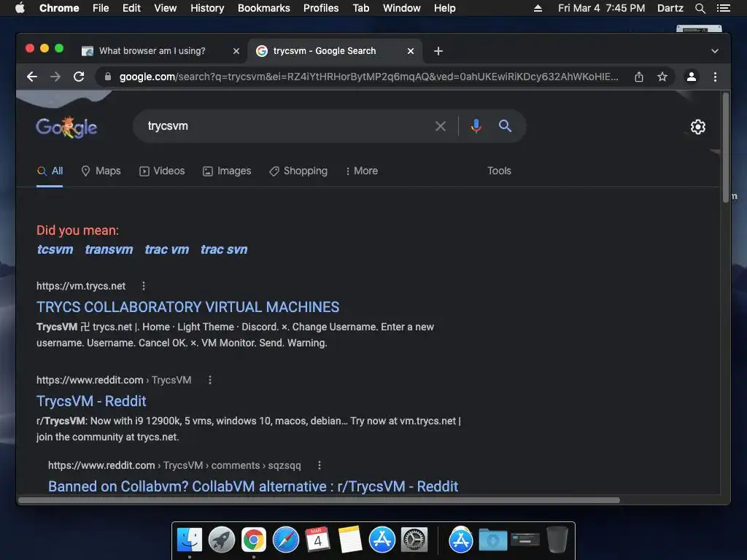Submit search with the magnifier icon
Screen dimensions: 747x560
tap(505, 125)
